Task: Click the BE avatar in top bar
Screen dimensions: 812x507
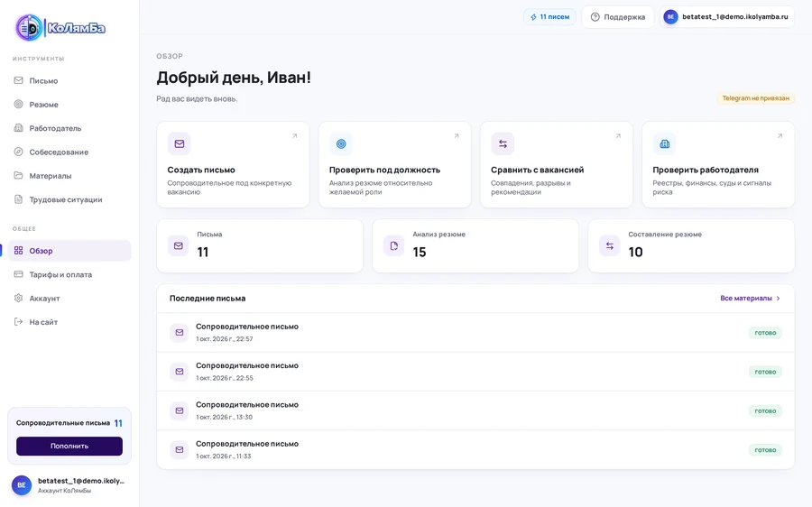Action: 670,17
